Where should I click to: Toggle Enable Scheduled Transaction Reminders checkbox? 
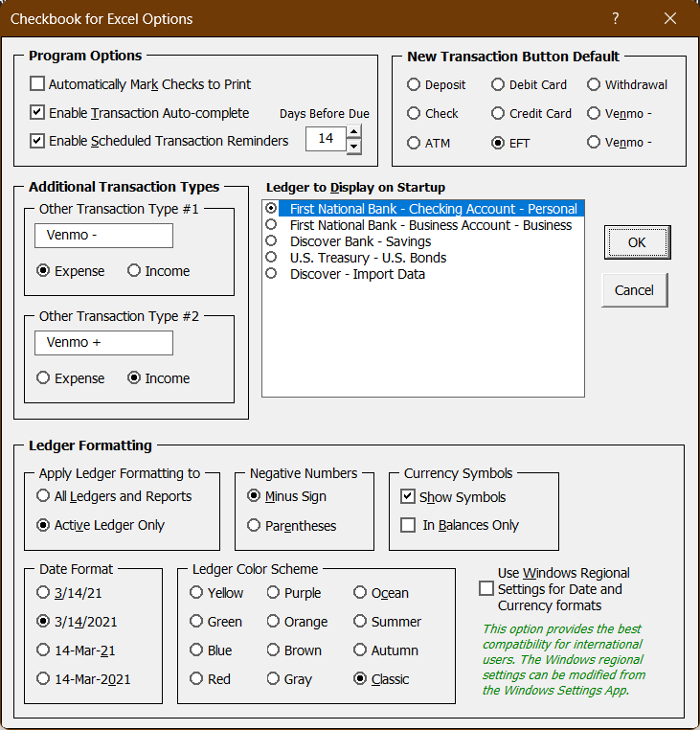point(37,141)
